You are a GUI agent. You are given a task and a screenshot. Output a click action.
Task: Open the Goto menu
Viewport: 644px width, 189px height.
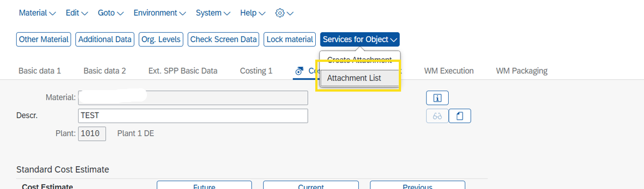coord(111,13)
